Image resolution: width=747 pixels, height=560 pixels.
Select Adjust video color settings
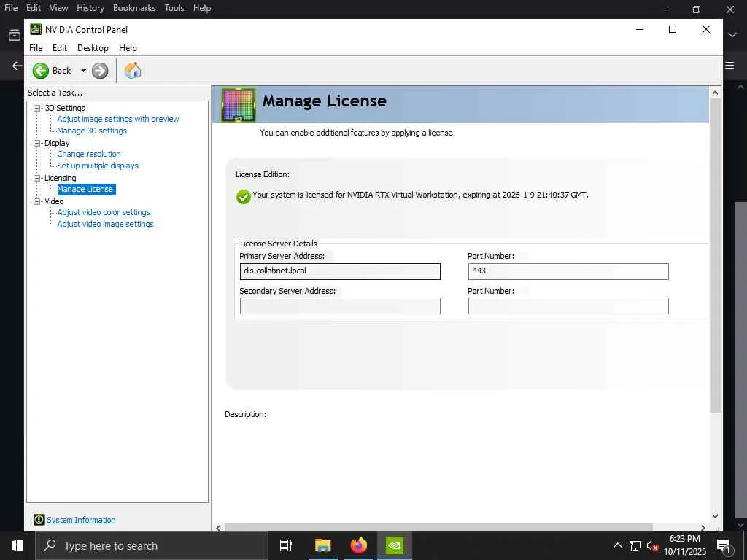point(104,212)
